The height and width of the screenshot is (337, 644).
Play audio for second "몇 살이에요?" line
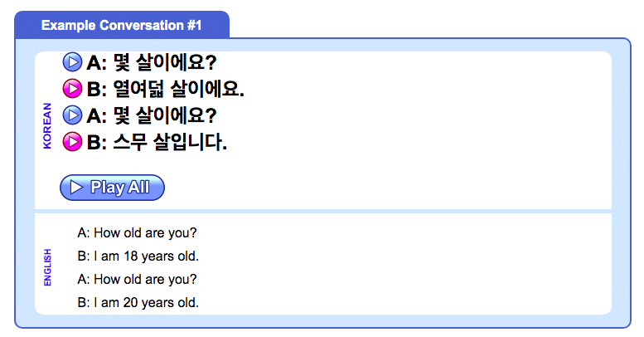coord(73,115)
